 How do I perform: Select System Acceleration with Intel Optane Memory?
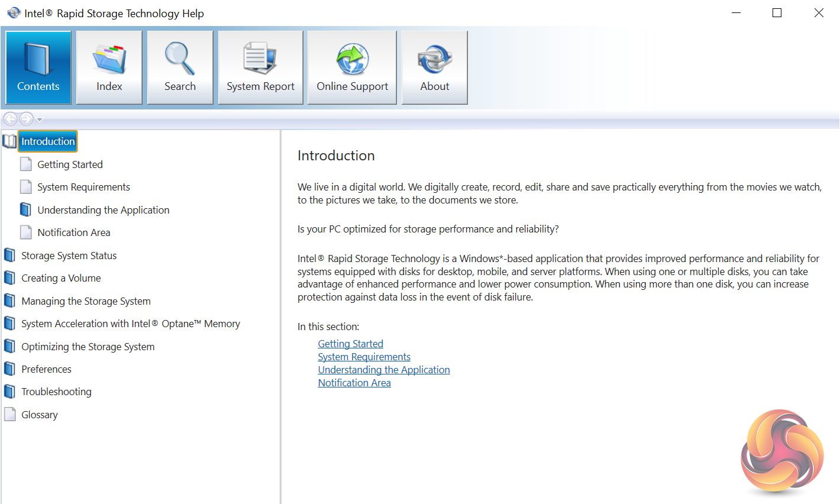click(x=131, y=324)
